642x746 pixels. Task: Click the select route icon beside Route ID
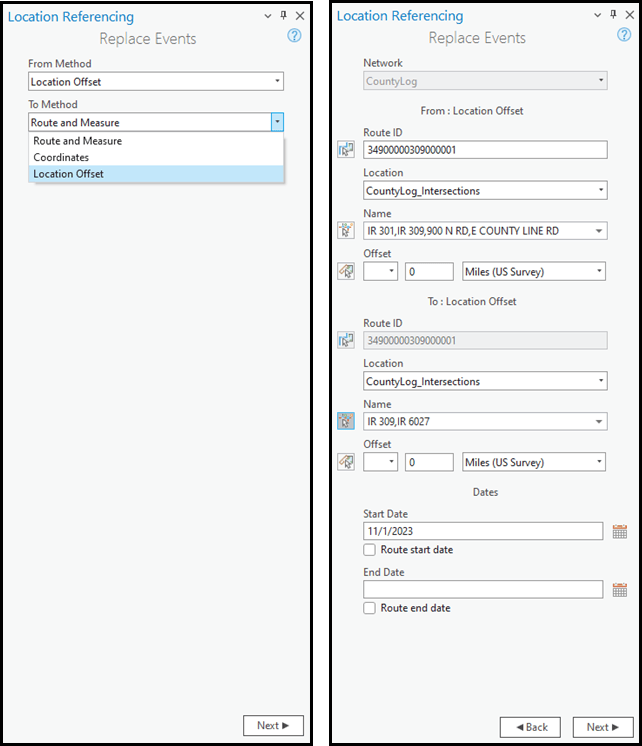[346, 150]
